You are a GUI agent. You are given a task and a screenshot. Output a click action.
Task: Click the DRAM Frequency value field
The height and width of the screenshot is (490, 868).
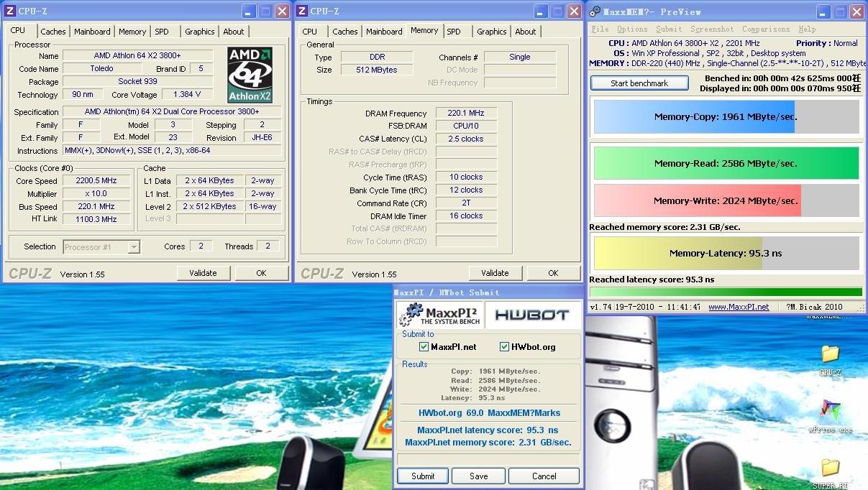466,114
